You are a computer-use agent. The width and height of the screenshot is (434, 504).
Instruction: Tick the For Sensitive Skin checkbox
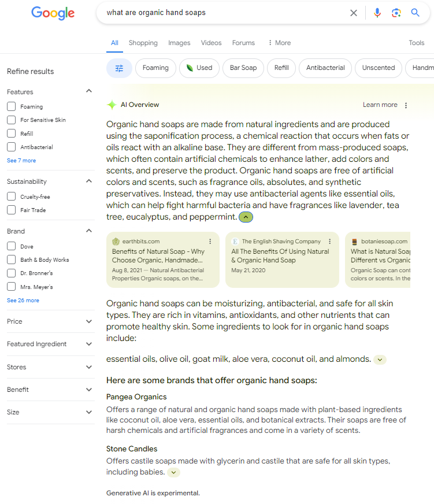coord(11,120)
